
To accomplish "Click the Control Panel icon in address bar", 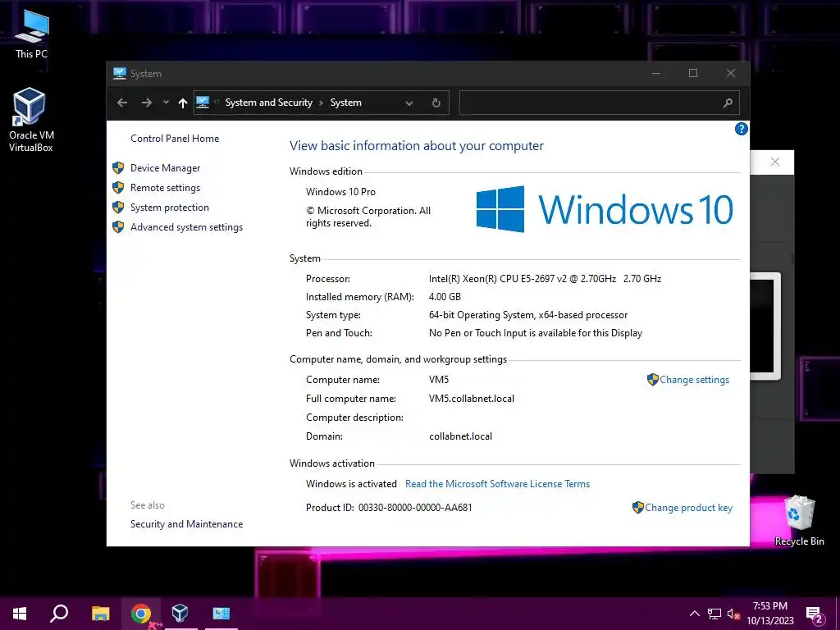I will [203, 103].
